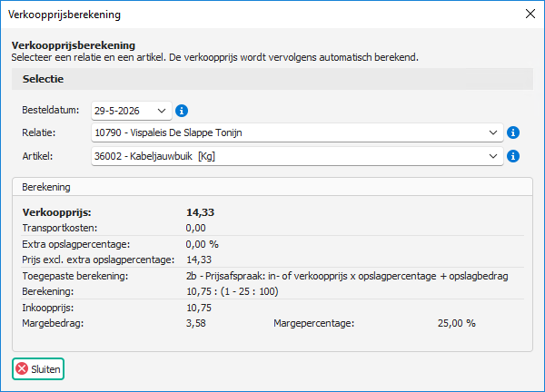The height and width of the screenshot is (392, 545).
Task: Expand the Artikel dropdown arrow
Action: (x=493, y=156)
